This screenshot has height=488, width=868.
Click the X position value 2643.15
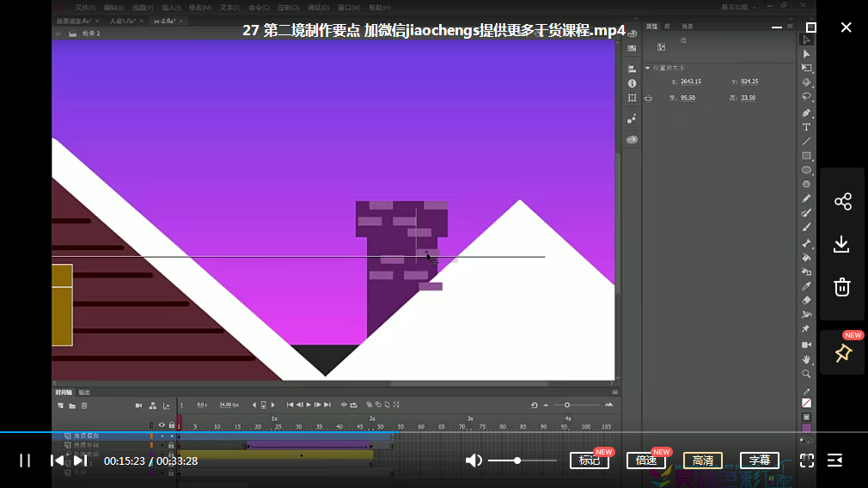click(691, 82)
